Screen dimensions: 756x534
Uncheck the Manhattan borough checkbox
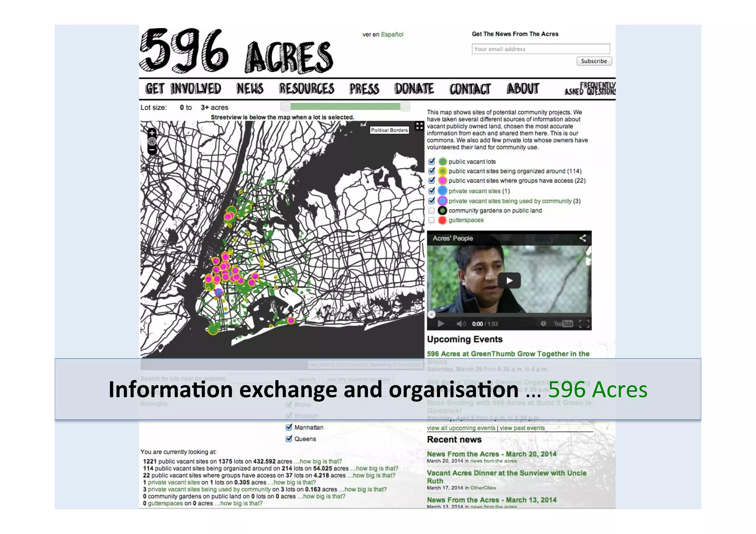tap(289, 427)
